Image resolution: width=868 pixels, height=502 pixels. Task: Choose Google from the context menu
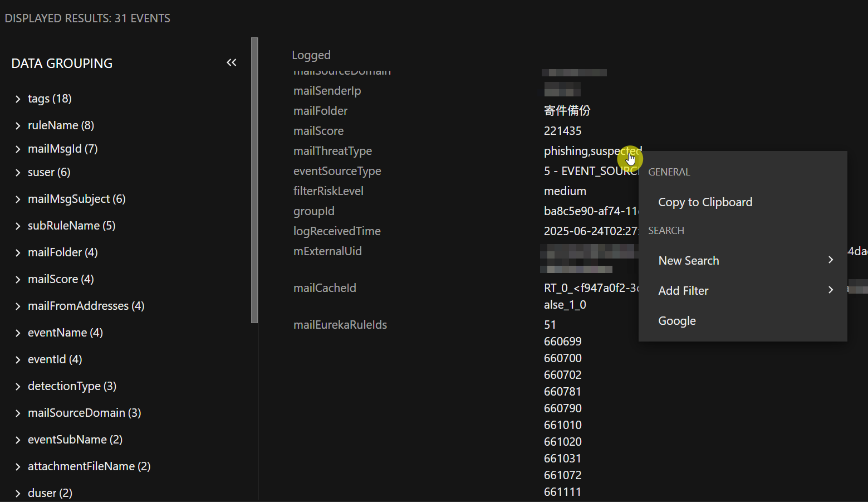(x=677, y=321)
